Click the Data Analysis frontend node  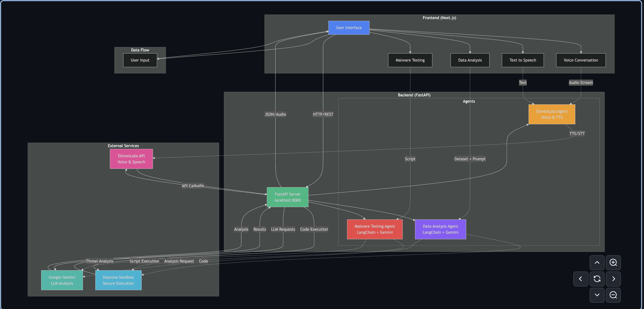(x=470, y=60)
